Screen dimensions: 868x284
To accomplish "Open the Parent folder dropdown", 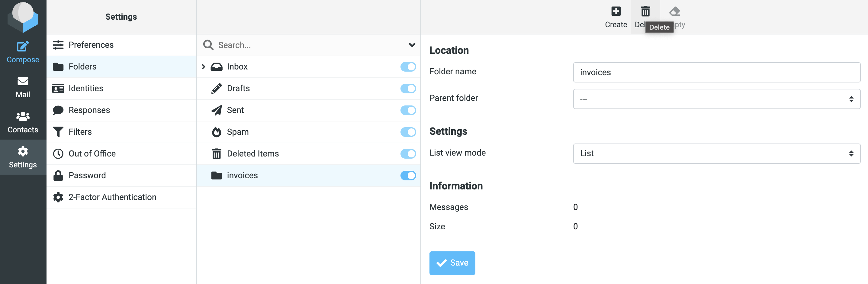I will (717, 99).
